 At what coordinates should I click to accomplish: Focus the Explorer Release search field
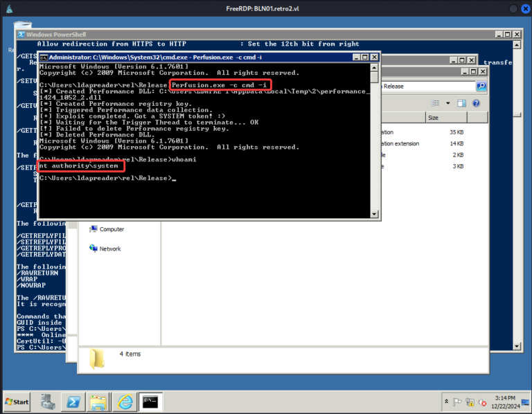428,86
